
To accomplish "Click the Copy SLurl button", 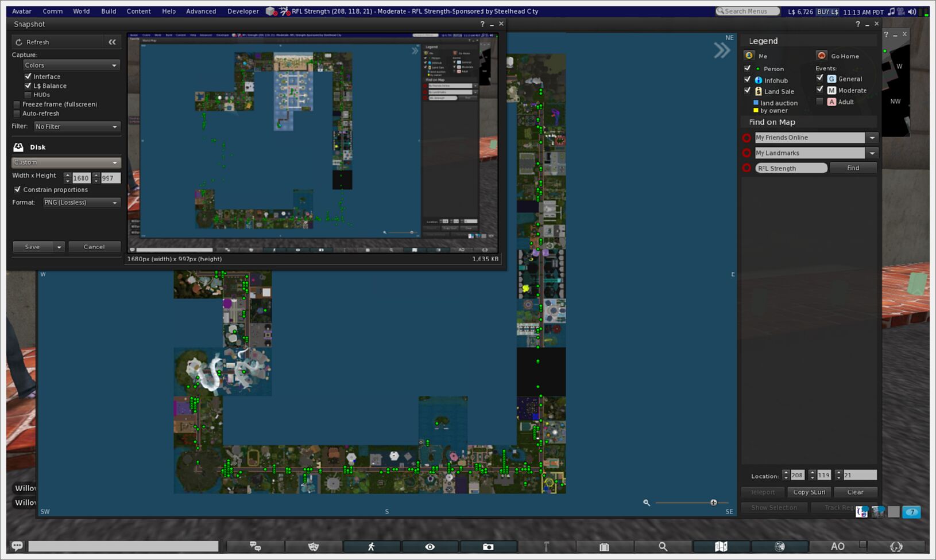I will tap(809, 492).
